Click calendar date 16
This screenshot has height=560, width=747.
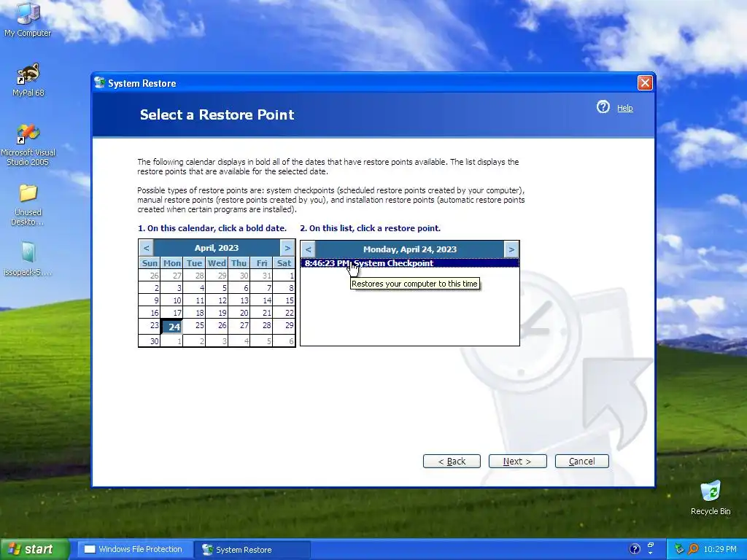(x=149, y=313)
